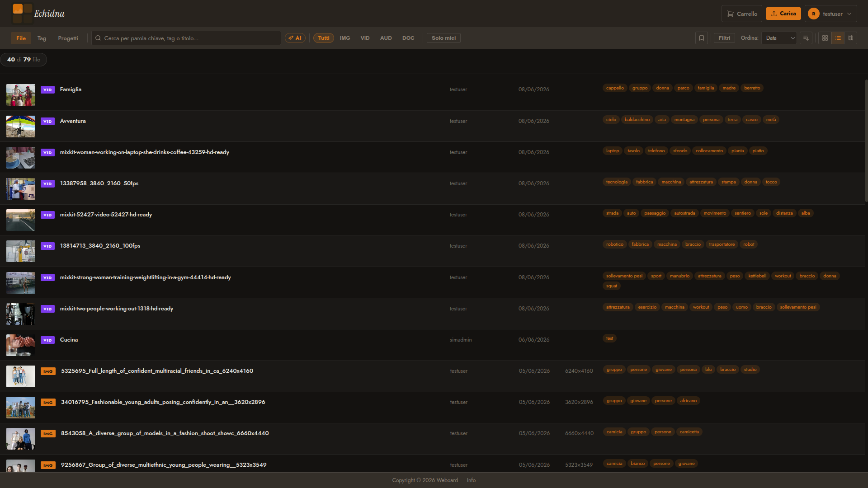Open mixkit-woman-working-on-laptop video title
868x488 pixels.
point(145,152)
